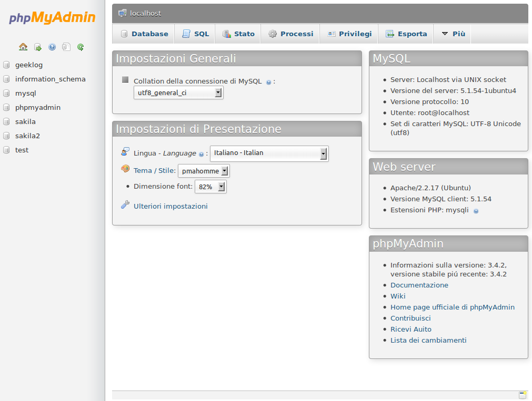Click the help bubble next to Lingua
Screen dimensions: 532x401
coord(202,154)
